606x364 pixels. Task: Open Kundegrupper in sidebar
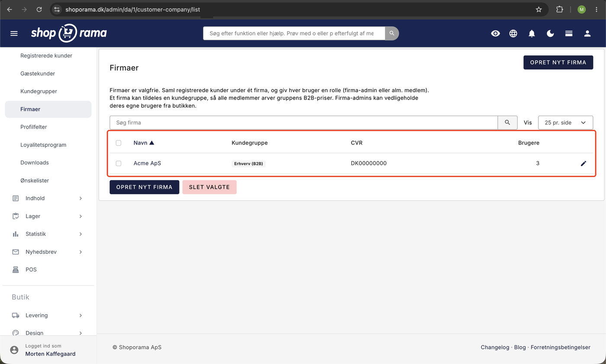pos(39,91)
